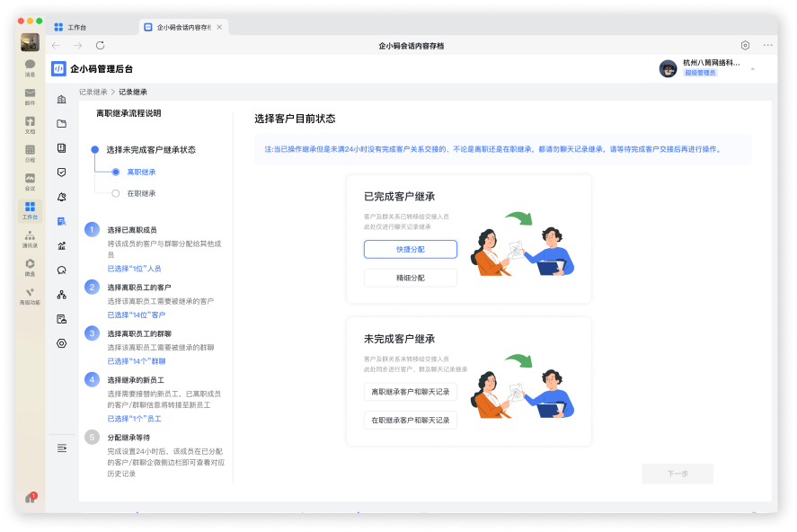797x532 pixels.
Task: Open 日程 calendar in the sidebar
Action: click(x=30, y=154)
